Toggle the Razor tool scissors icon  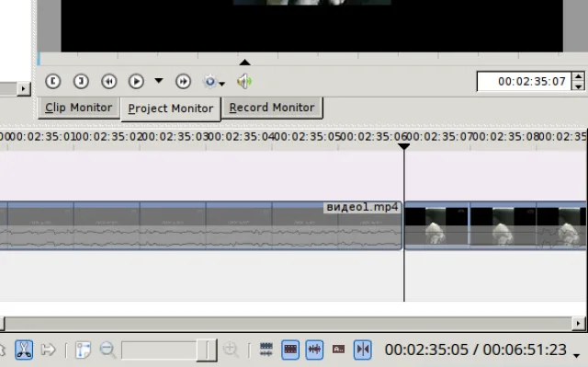click(x=24, y=350)
